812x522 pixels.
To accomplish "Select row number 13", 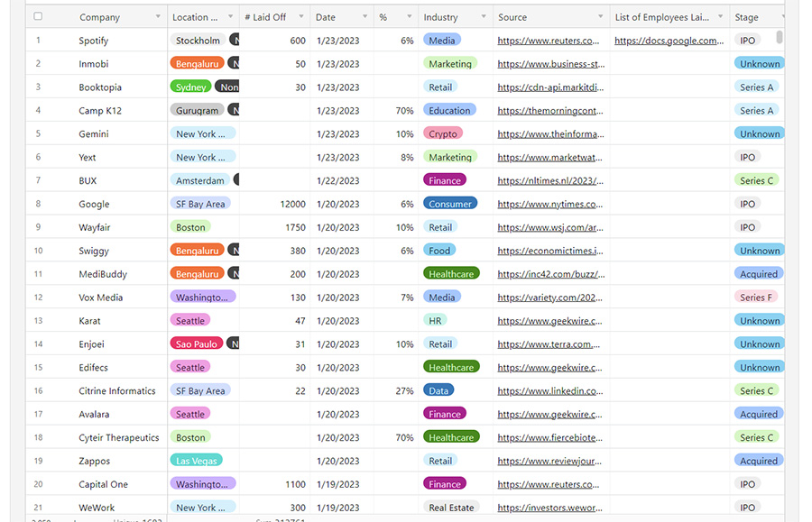I will (x=38, y=321).
